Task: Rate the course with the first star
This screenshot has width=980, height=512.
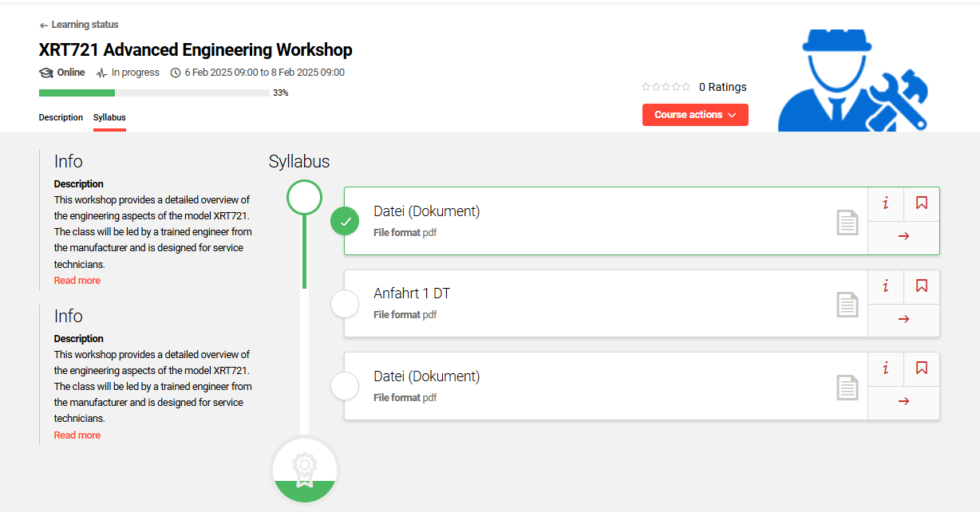Action: 646,86
